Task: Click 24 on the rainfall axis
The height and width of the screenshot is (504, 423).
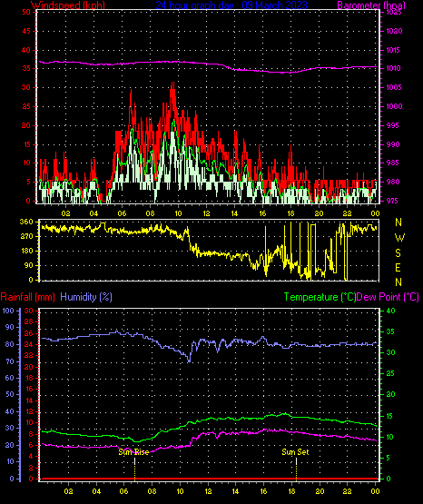Action: click(x=29, y=344)
